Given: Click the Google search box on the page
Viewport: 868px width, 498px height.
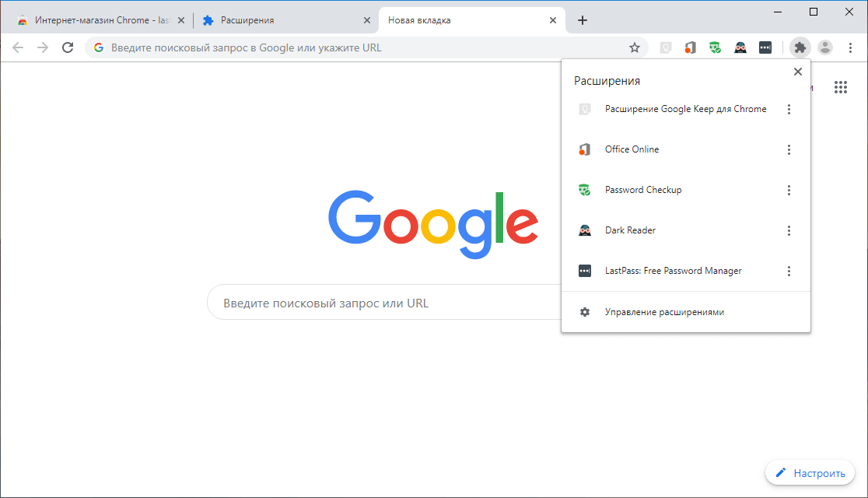Looking at the screenshot, I should coord(385,303).
